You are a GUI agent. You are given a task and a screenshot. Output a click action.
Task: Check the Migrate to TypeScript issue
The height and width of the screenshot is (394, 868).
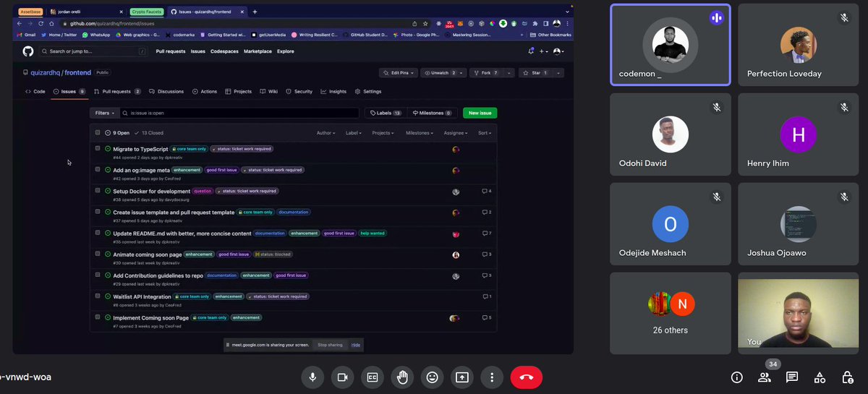pos(98,148)
